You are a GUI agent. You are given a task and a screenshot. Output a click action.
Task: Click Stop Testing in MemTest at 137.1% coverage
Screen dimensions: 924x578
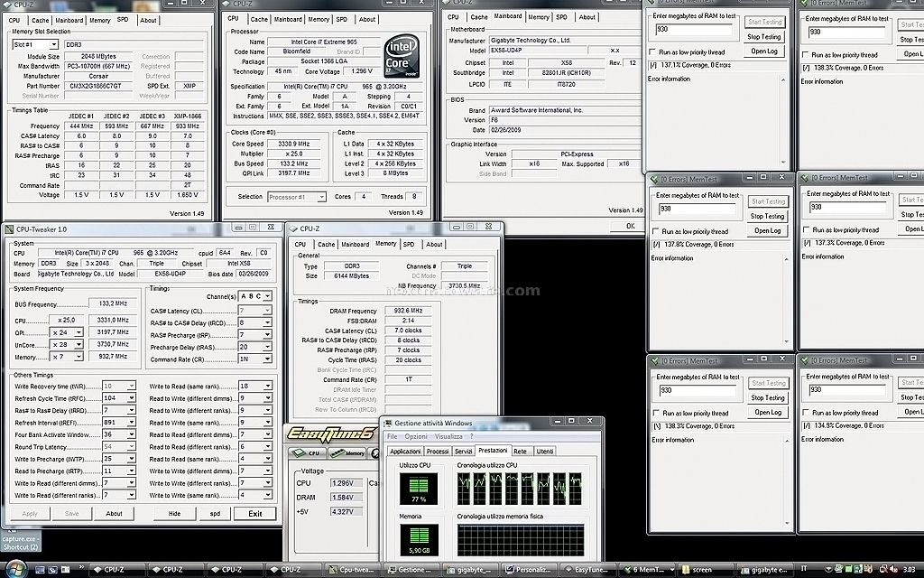coord(763,36)
